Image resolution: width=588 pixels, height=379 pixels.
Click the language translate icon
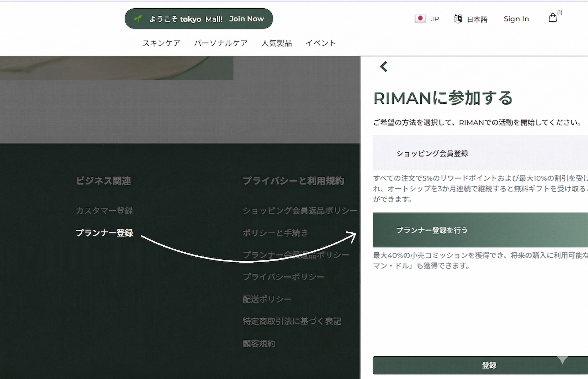458,19
